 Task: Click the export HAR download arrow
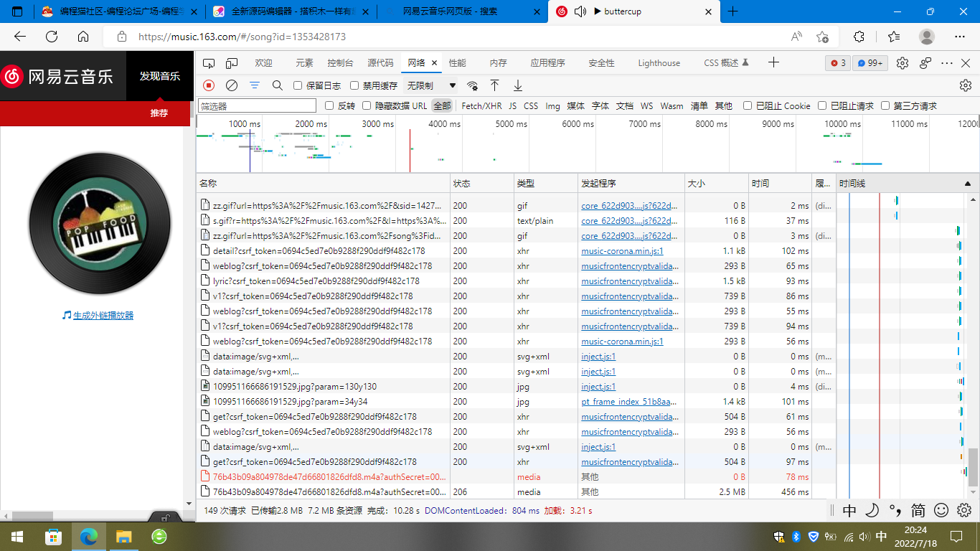(517, 85)
